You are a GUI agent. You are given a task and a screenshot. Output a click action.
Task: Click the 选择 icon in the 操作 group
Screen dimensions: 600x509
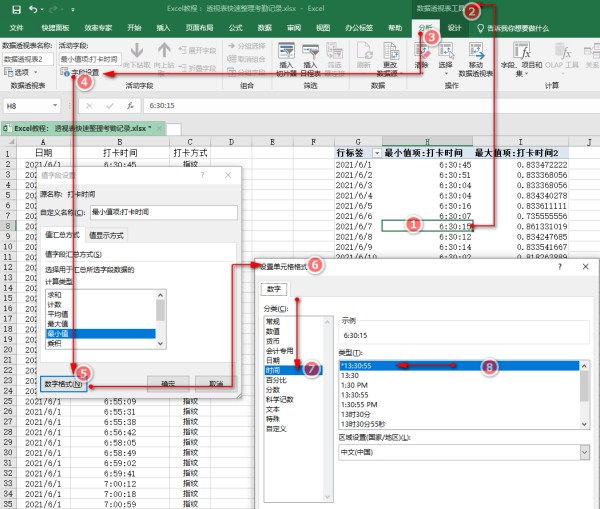[x=446, y=51]
